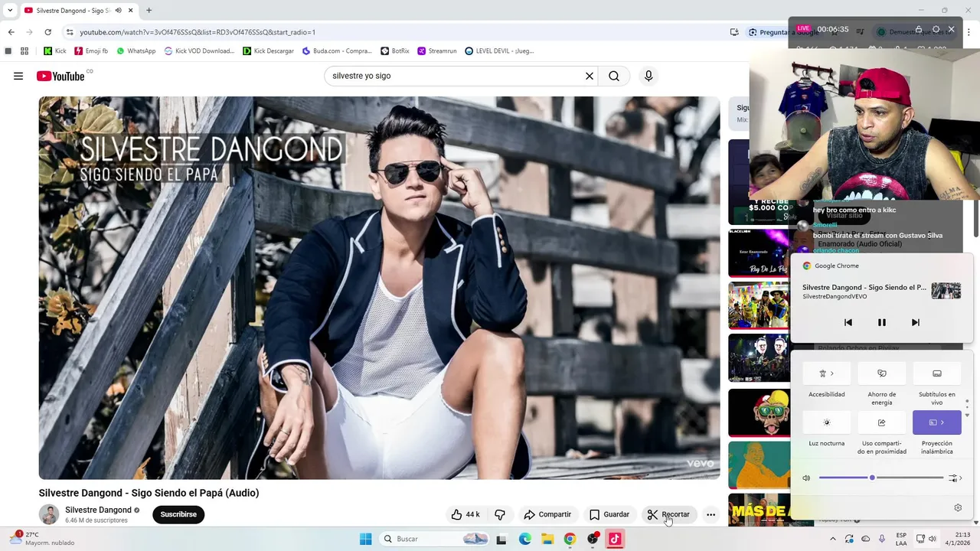Open Compartir share dialog
The height and width of the screenshot is (551, 980).
click(x=547, y=514)
